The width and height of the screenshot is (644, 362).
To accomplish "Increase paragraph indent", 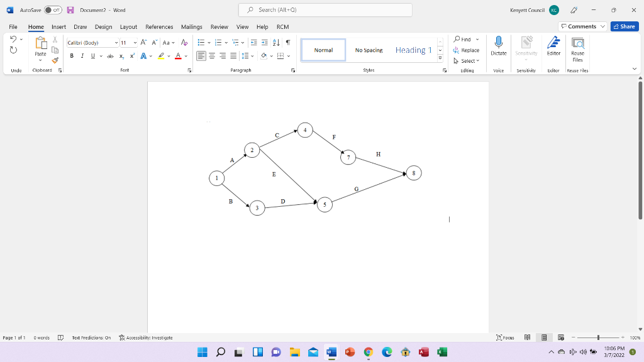I will pyautogui.click(x=265, y=42).
